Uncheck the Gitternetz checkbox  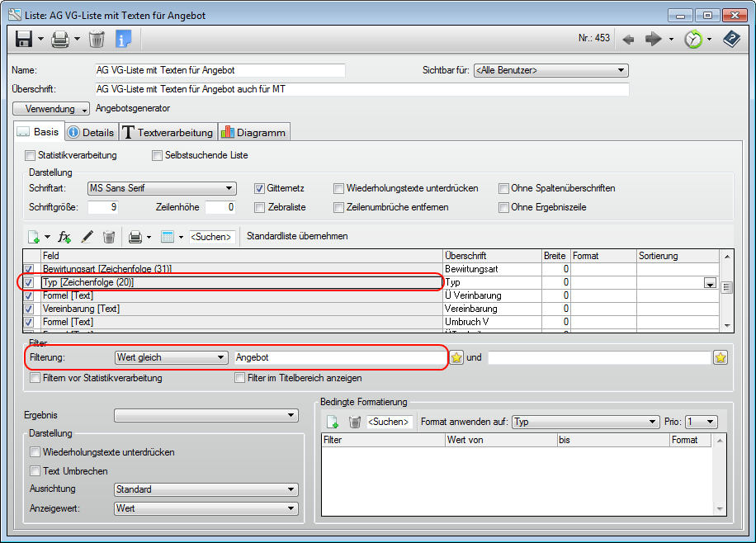coord(260,188)
